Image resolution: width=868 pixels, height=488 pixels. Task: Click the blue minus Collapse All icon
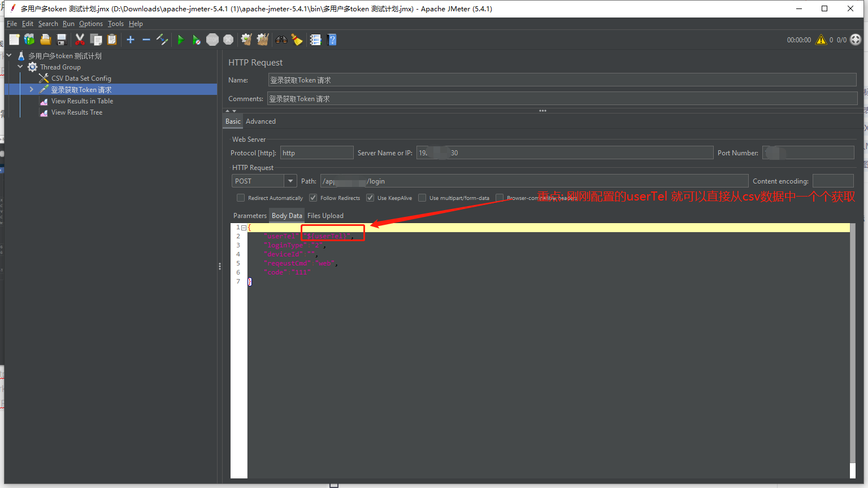(x=146, y=40)
